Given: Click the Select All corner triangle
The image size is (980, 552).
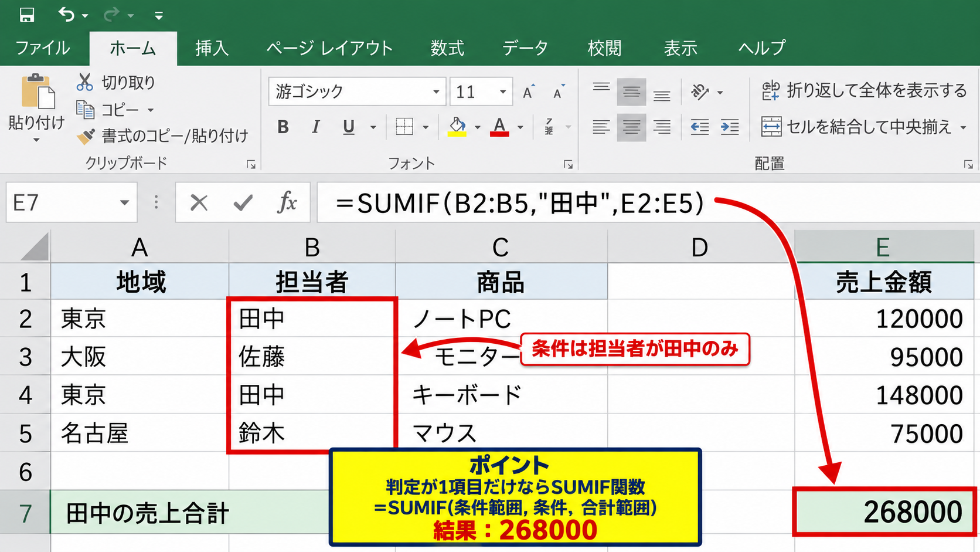Looking at the screenshot, I should pyautogui.click(x=35, y=246).
